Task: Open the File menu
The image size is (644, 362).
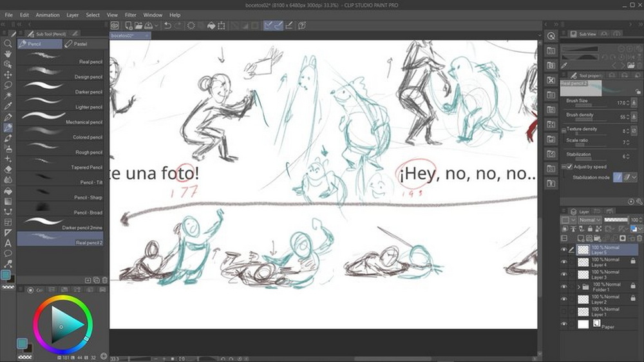Action: click(x=8, y=15)
